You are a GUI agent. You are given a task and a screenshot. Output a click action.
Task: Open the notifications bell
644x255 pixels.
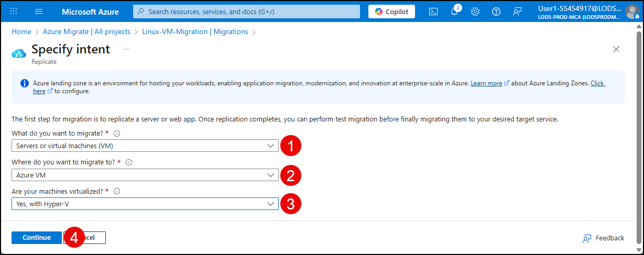click(x=454, y=12)
